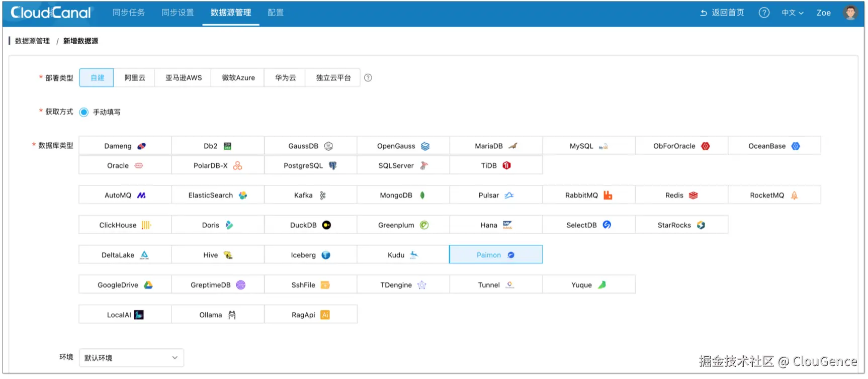
Task: Select PostgreSQL database type
Action: pyautogui.click(x=311, y=165)
